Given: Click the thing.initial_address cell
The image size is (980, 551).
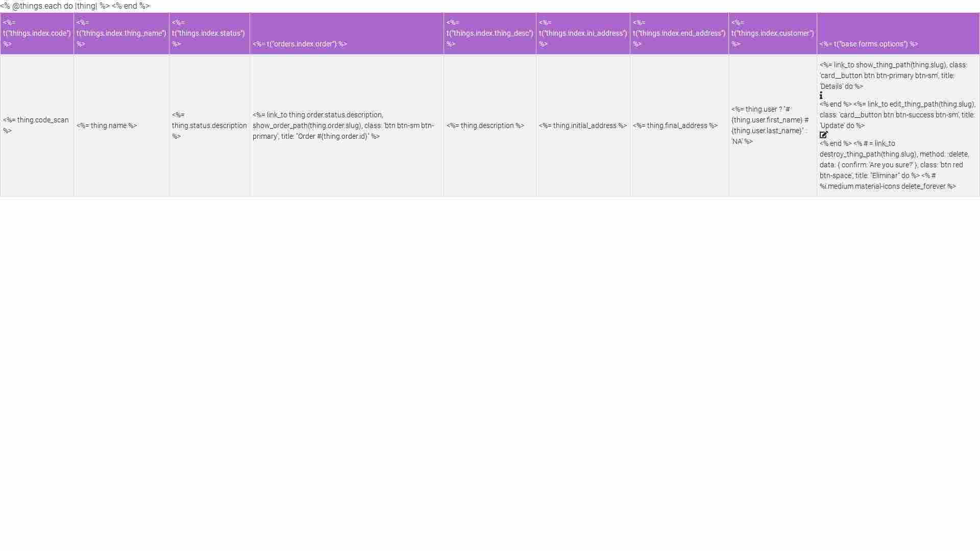Looking at the screenshot, I should (x=582, y=126).
